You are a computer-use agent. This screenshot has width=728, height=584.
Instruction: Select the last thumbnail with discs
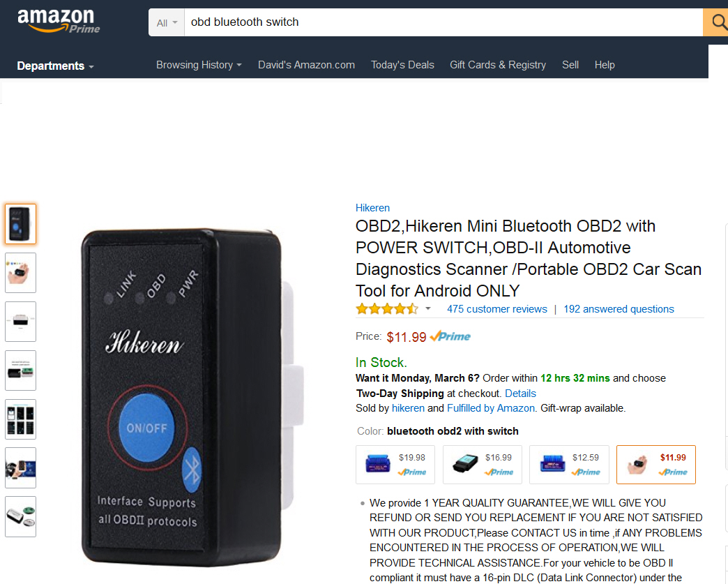(x=20, y=516)
